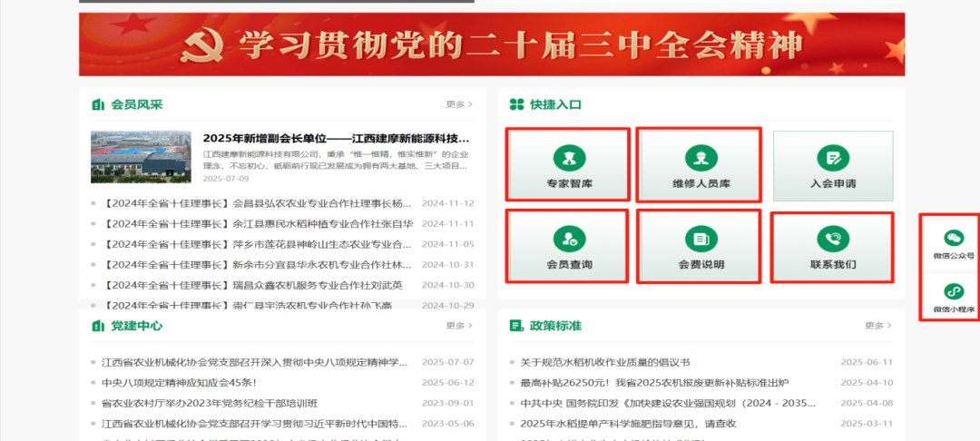Image resolution: width=980 pixels, height=441 pixels.
Task: Expand 更多 in the 政策标准 section
Action: (x=877, y=326)
